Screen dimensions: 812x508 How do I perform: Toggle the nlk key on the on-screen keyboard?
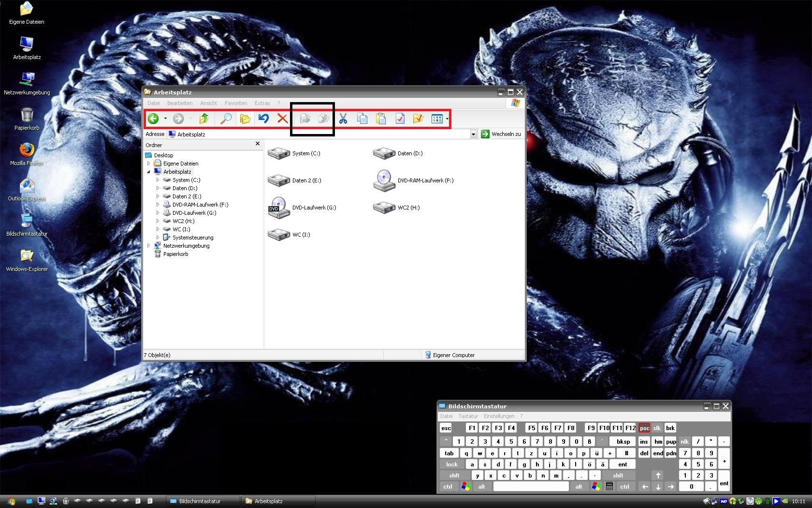tap(684, 442)
